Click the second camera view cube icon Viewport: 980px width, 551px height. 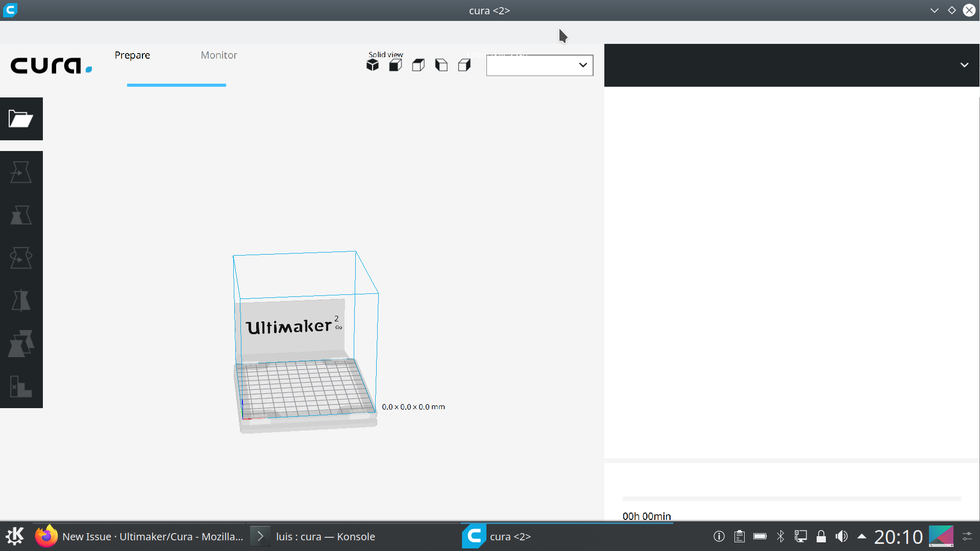pyautogui.click(x=396, y=65)
